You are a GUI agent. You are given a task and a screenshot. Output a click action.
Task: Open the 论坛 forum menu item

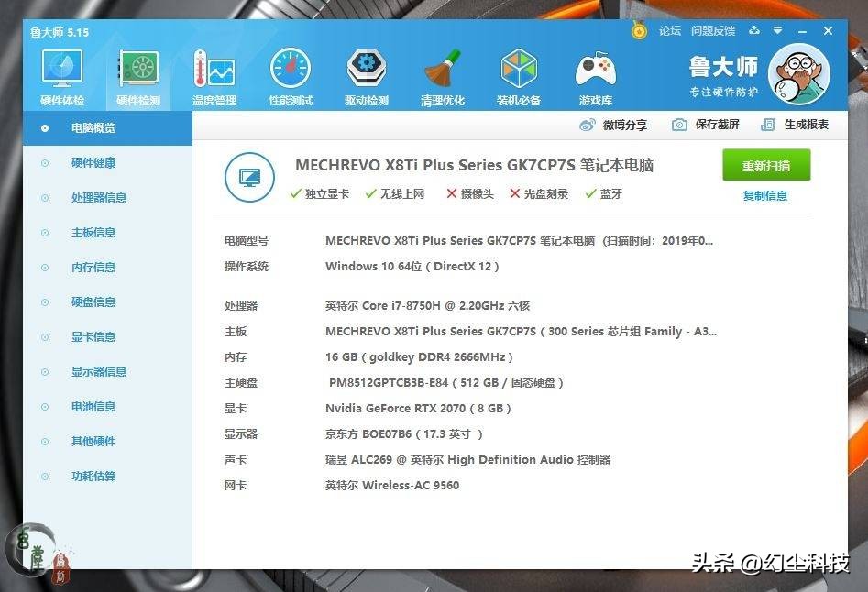(x=669, y=30)
